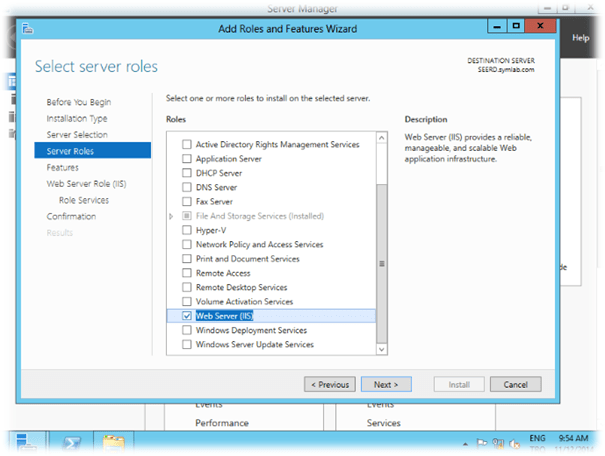The width and height of the screenshot is (605, 456).
Task: Open the Server Selection wizard step
Action: tap(77, 135)
